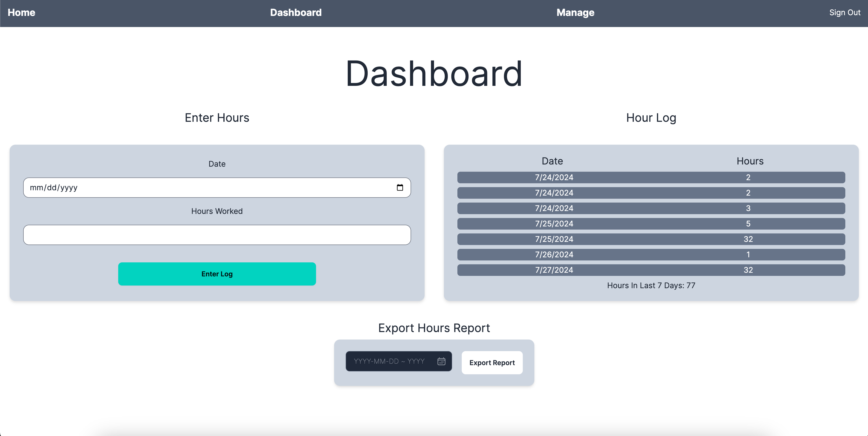Open Dashboard from the navigation bar
Screen dimensions: 868x436
pyautogui.click(x=296, y=13)
